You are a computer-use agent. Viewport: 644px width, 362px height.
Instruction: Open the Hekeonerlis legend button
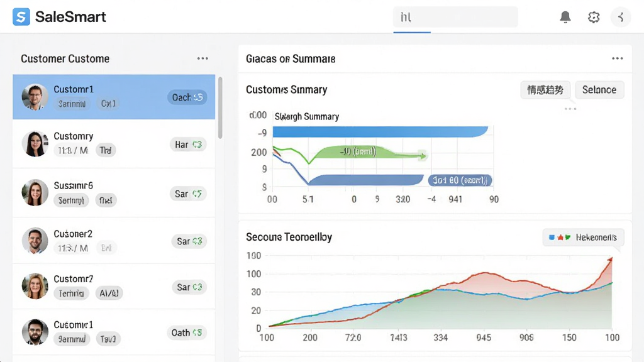583,237
